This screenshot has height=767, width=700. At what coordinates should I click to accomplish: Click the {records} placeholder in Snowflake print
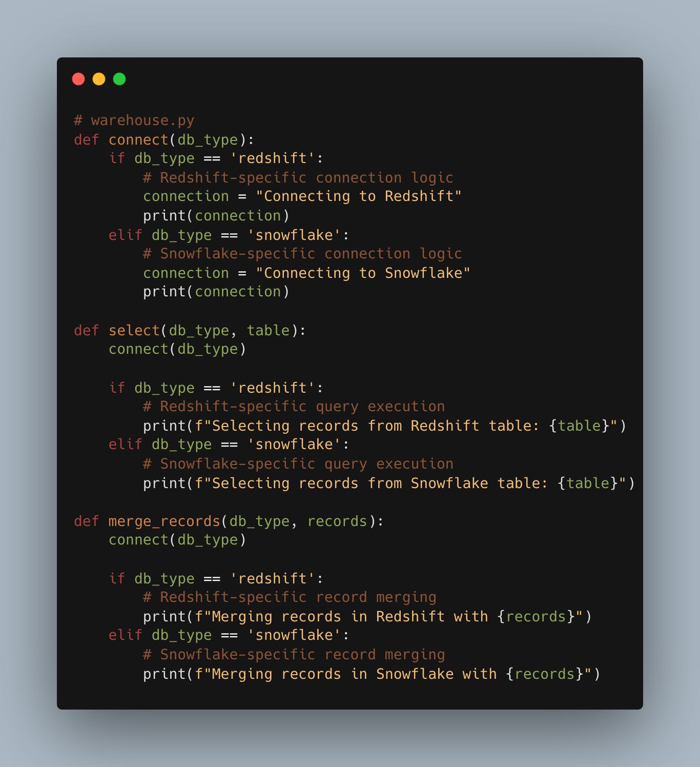(x=545, y=674)
